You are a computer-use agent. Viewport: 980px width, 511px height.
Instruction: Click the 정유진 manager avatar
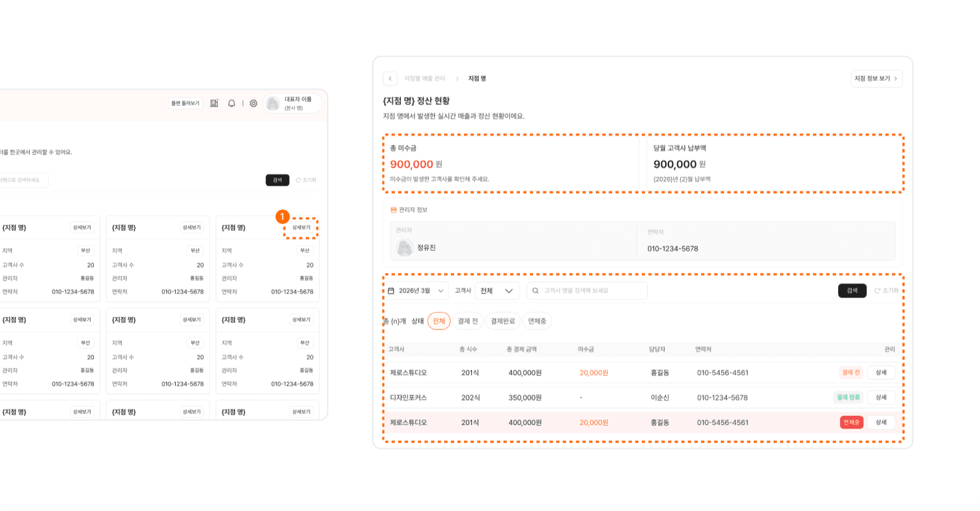(405, 248)
